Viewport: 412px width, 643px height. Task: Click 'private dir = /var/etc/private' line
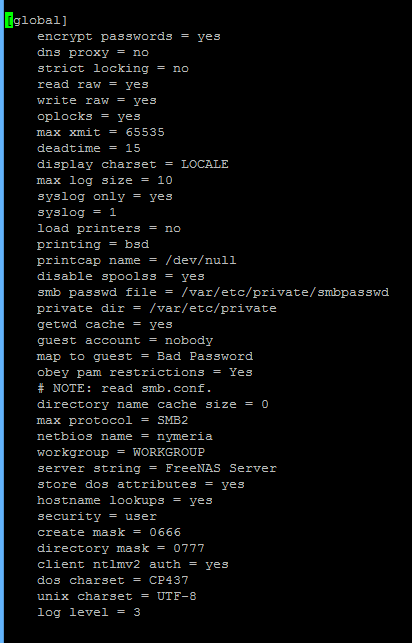click(157, 308)
